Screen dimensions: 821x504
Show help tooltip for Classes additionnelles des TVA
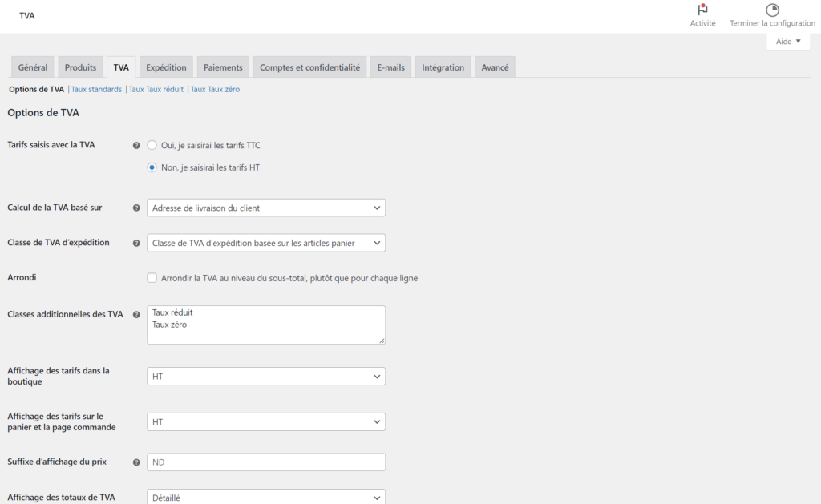[136, 315]
